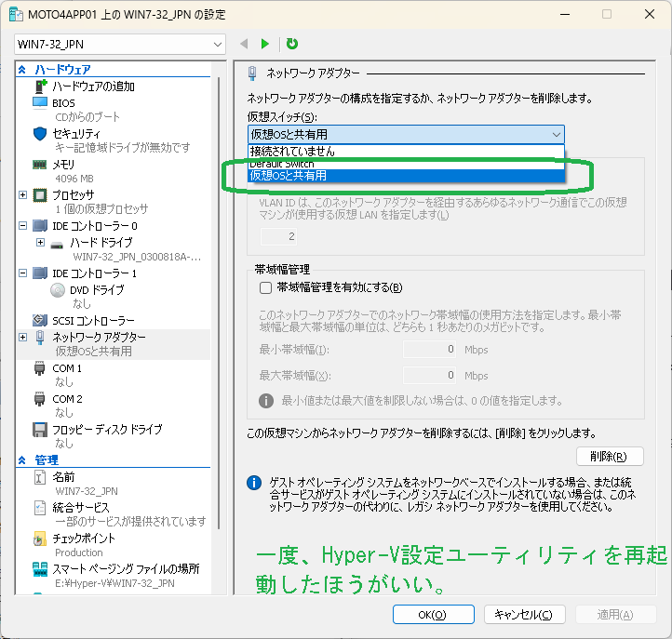Screen dimensions: 672x639
Task: Select the チェックポイント icon in 管理 section
Action: pos(40,539)
